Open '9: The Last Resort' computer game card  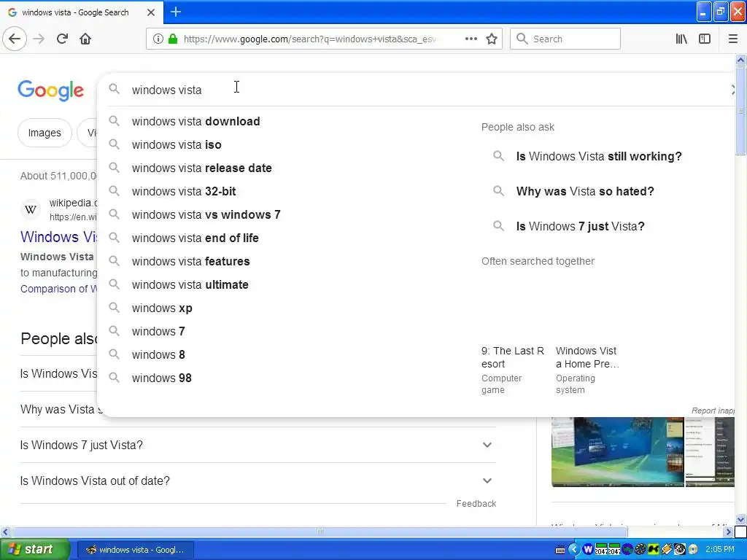(513, 370)
